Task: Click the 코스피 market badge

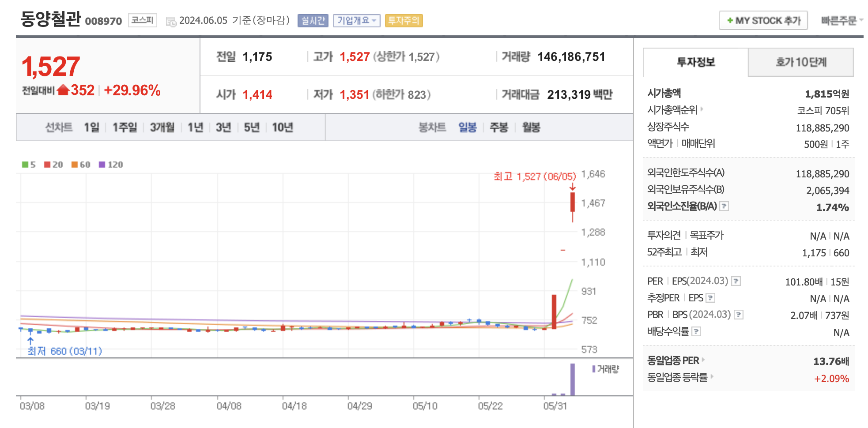Action: point(143,20)
